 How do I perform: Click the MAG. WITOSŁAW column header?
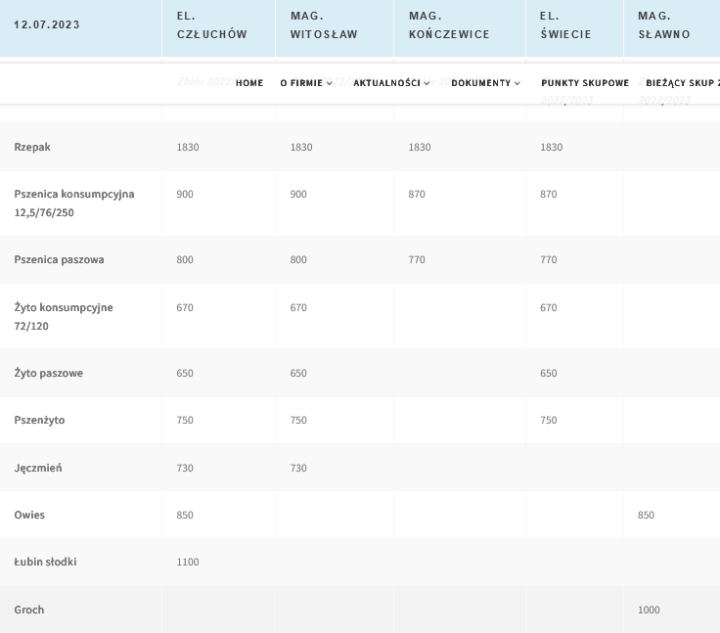[323, 25]
